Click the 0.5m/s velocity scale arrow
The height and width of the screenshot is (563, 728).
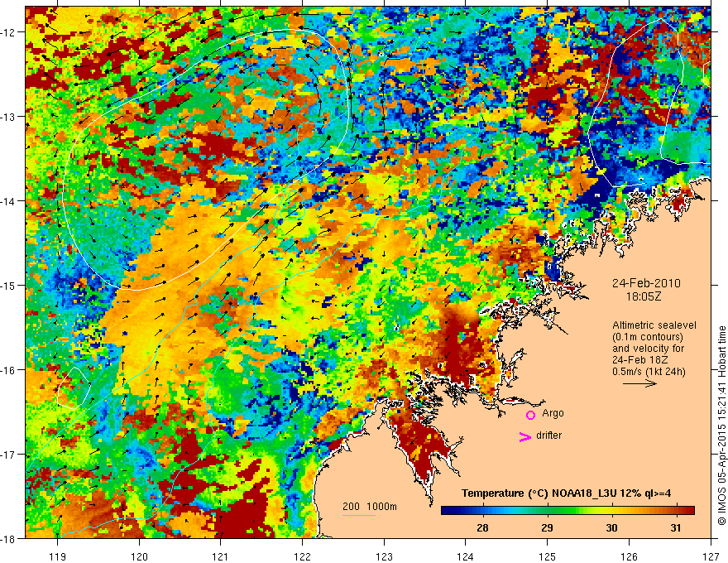pos(639,383)
